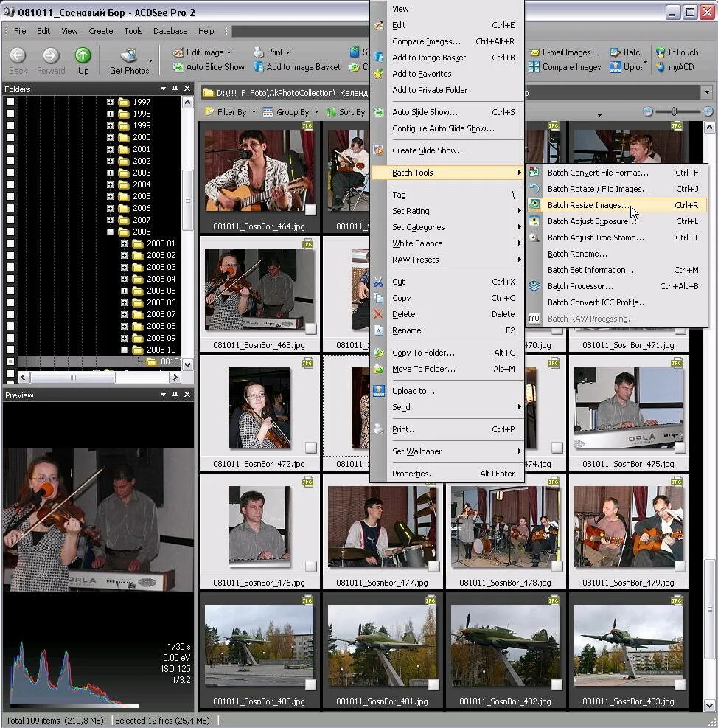Select the 2008 03 folder
Image resolution: width=718 pixels, height=728 pixels.
[x=161, y=267]
